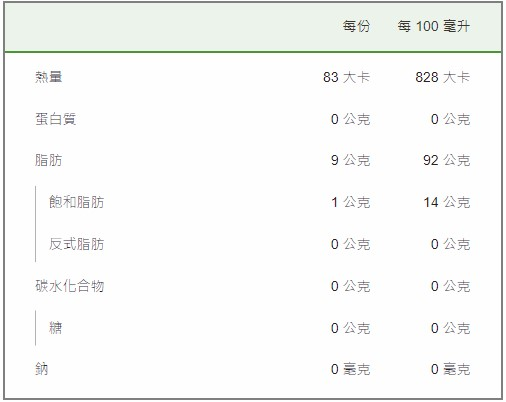The height and width of the screenshot is (402, 506).
Task: Select the 蛋白質 row label
Action: point(56,119)
